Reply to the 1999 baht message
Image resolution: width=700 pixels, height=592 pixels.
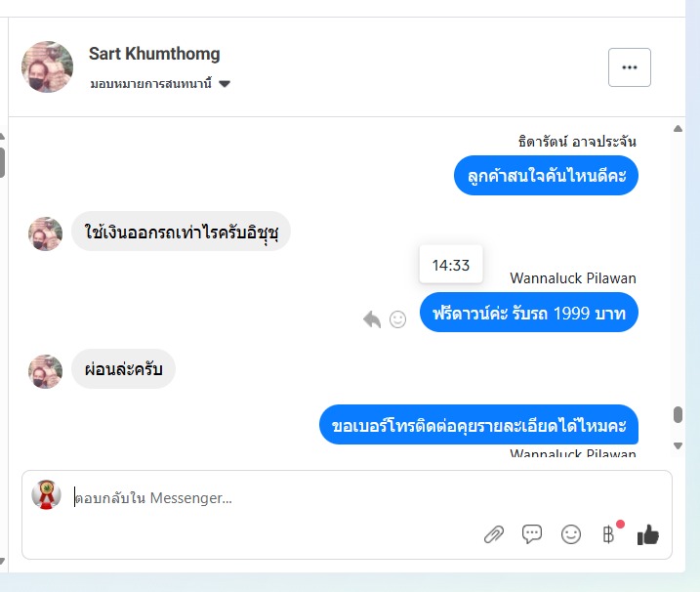point(372,318)
